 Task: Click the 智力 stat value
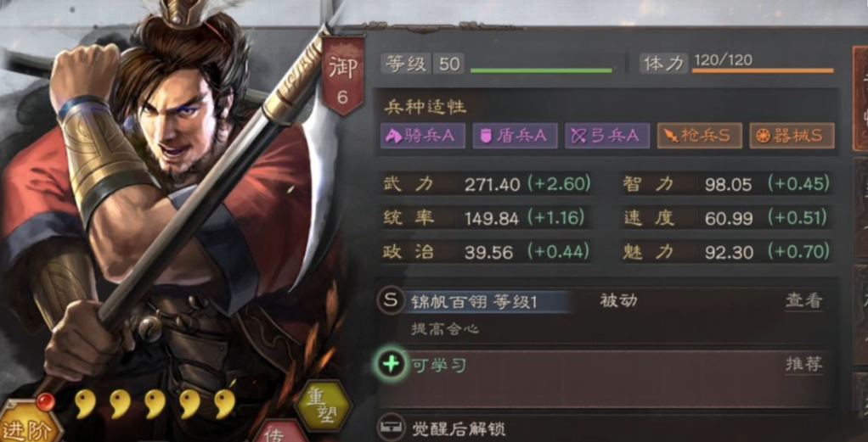tap(728, 184)
